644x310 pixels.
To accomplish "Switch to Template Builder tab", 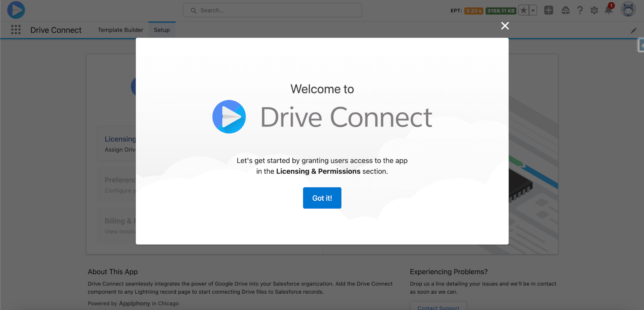I will tap(120, 30).
